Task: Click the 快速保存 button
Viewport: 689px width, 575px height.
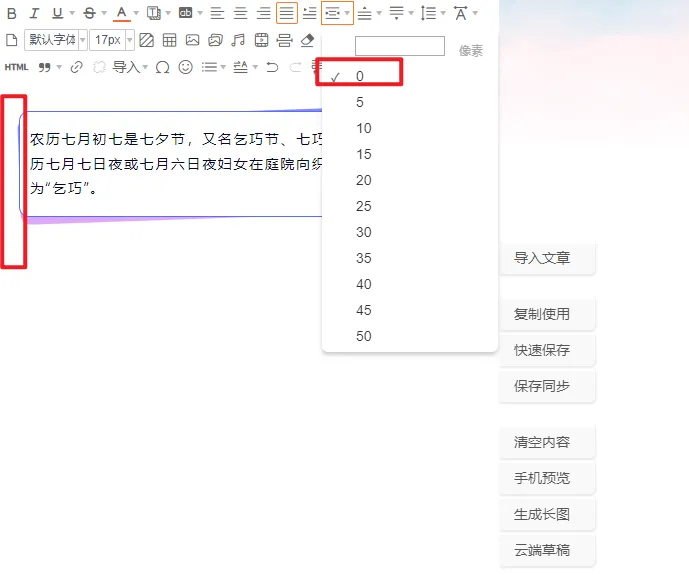Action: [548, 350]
